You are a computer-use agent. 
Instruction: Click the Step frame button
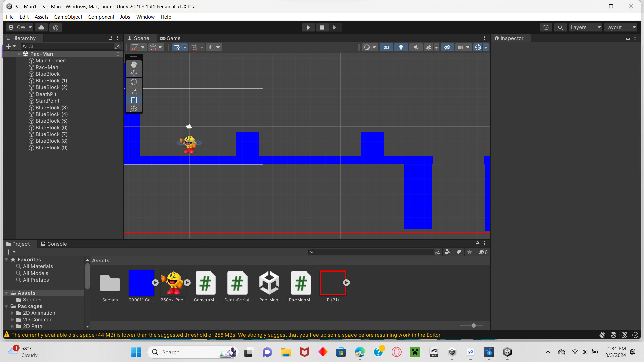[x=335, y=27]
